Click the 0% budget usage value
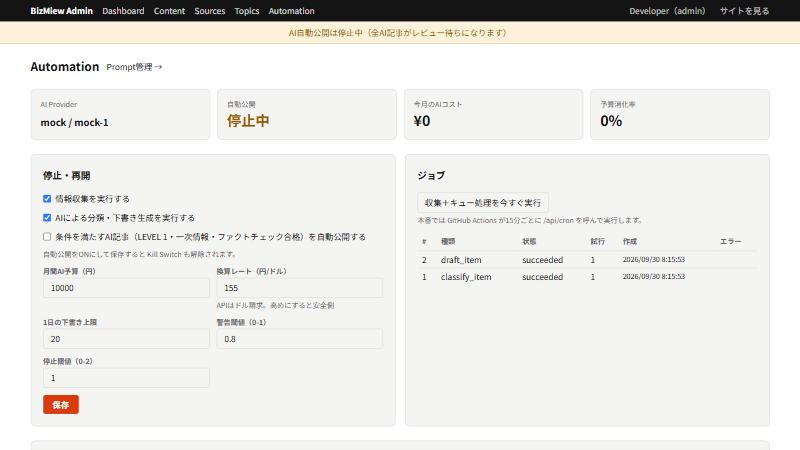This screenshot has height=450, width=800. [611, 121]
